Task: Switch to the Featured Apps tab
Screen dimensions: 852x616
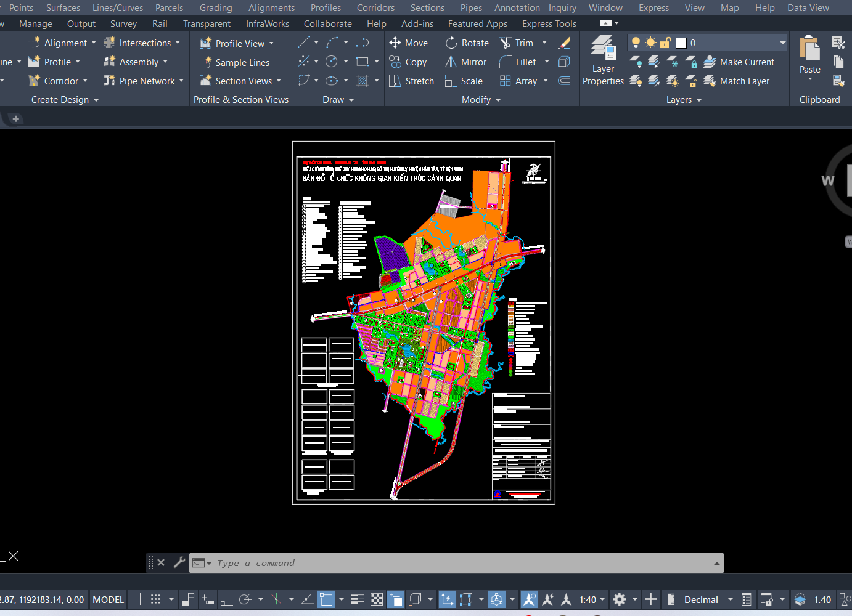Action: (478, 23)
